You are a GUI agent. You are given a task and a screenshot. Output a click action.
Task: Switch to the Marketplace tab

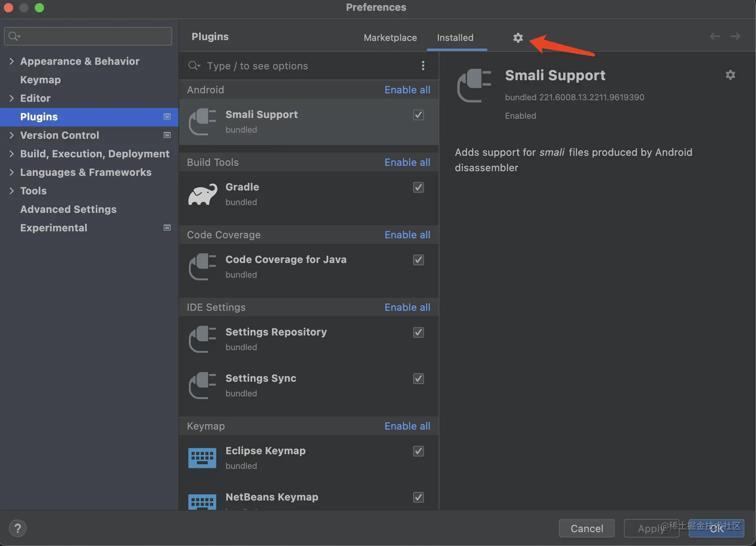pos(390,37)
